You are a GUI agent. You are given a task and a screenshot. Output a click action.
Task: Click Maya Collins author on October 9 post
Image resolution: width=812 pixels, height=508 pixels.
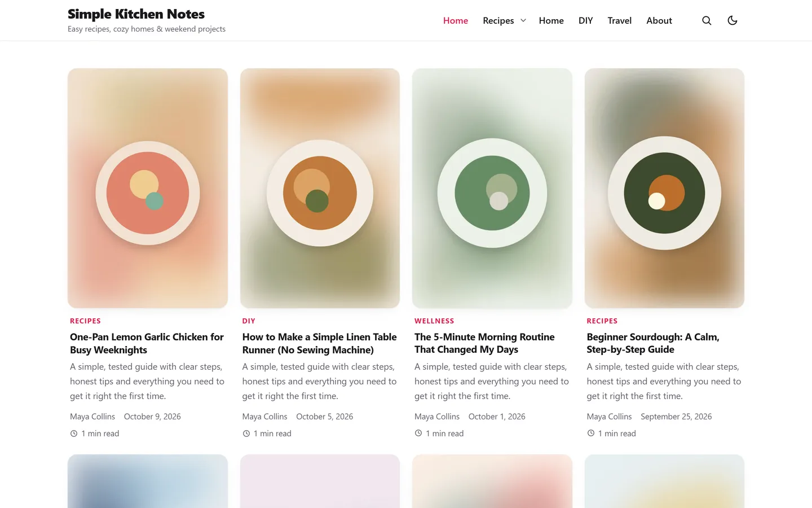pos(92,417)
